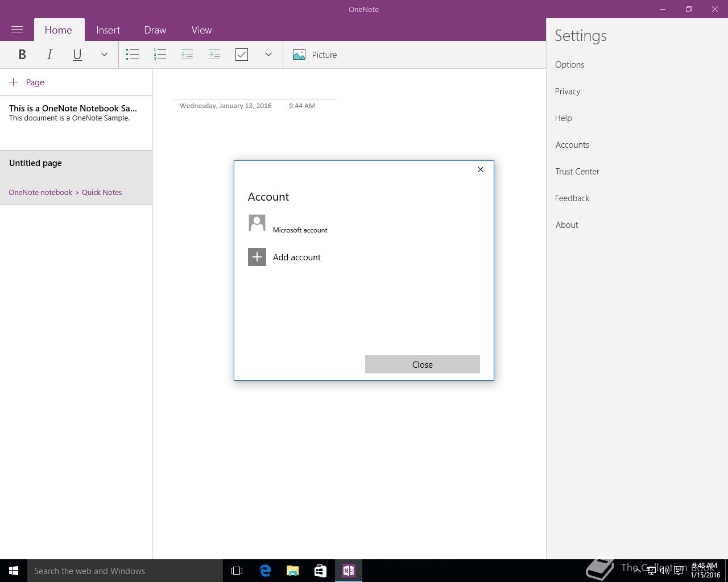Select the Untitled page in page list
This screenshot has width=728, height=582.
coord(76,177)
